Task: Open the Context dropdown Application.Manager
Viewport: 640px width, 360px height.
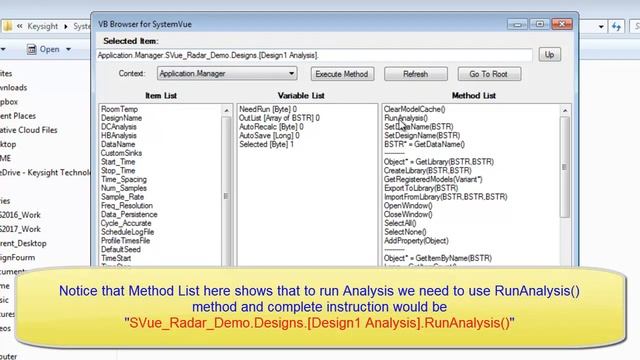Action: [227, 73]
